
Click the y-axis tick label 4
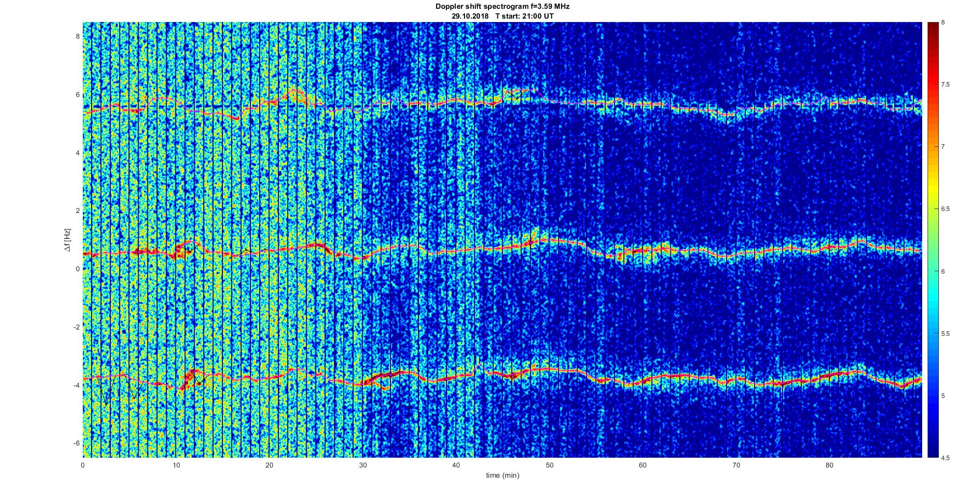click(x=77, y=153)
